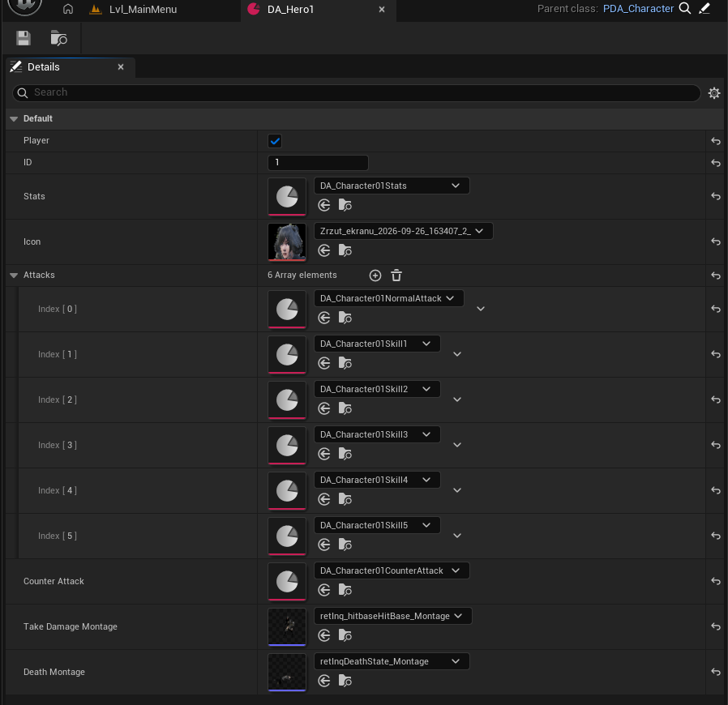This screenshot has height=705, width=728.
Task: Open Icon texture asset dropdown
Action: click(x=403, y=231)
